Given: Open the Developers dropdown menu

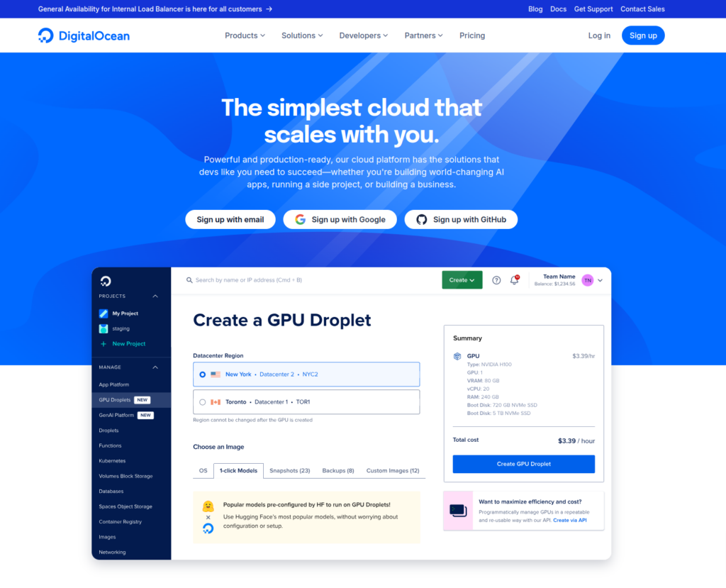Looking at the screenshot, I should (364, 35).
